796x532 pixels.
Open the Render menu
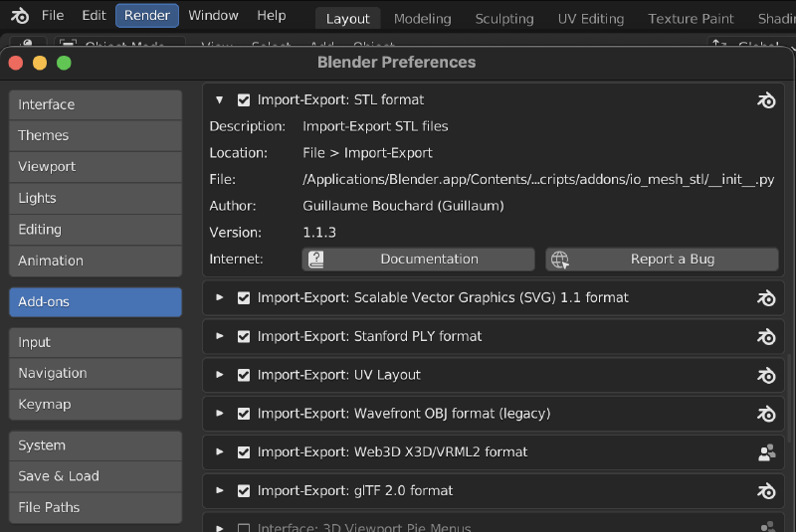pyautogui.click(x=147, y=16)
